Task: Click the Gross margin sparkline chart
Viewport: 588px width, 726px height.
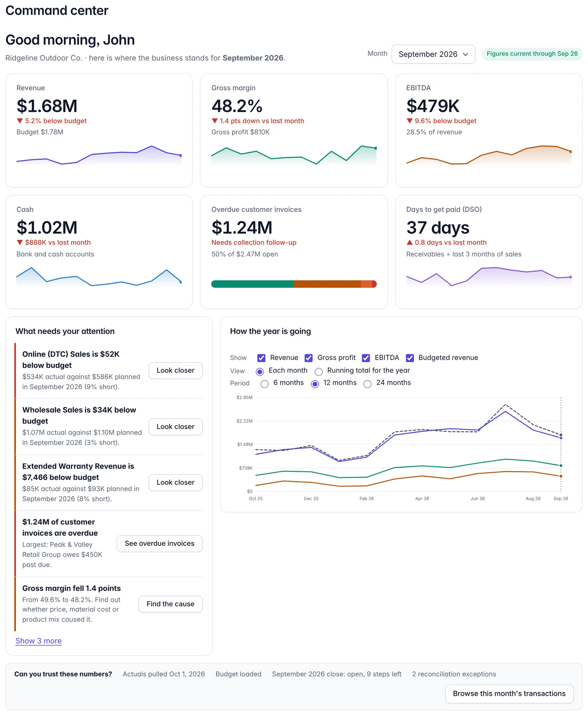Action: (294, 155)
